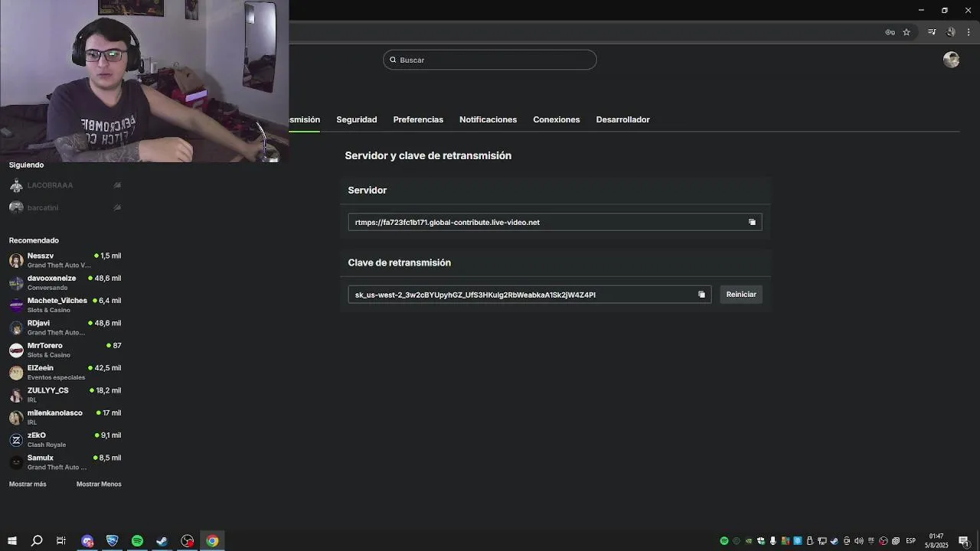Open Spotify from the taskbar
Viewport: 980px width, 551px height.
pyautogui.click(x=137, y=541)
